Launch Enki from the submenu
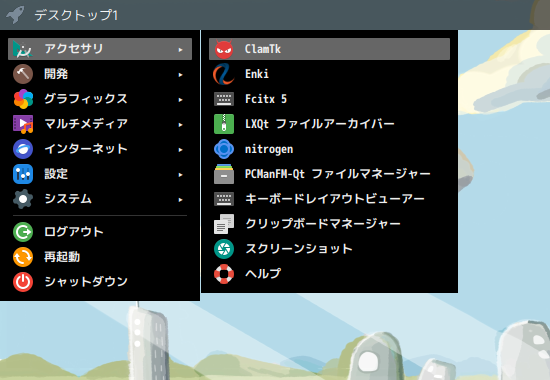550x380 pixels. [x=329, y=74]
